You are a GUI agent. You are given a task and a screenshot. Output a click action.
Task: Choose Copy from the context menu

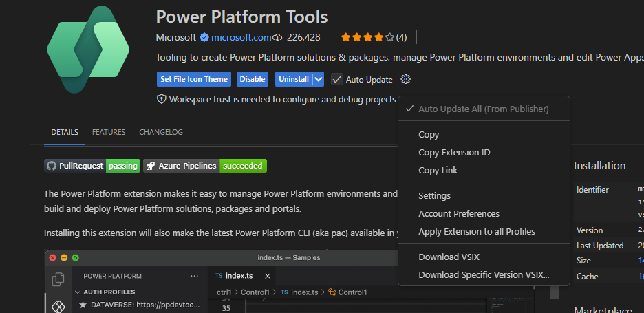pyautogui.click(x=484, y=134)
